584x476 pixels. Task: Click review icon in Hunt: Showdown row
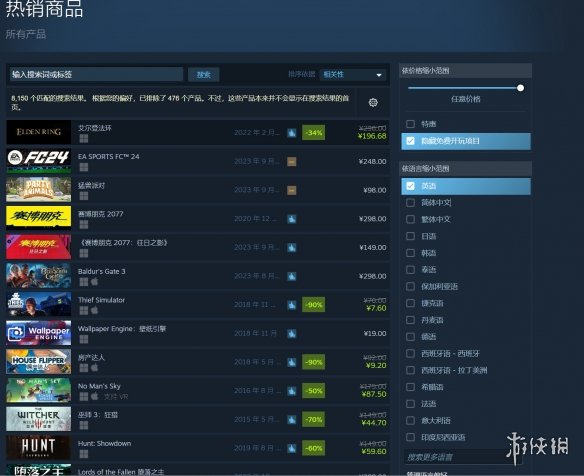pos(292,448)
